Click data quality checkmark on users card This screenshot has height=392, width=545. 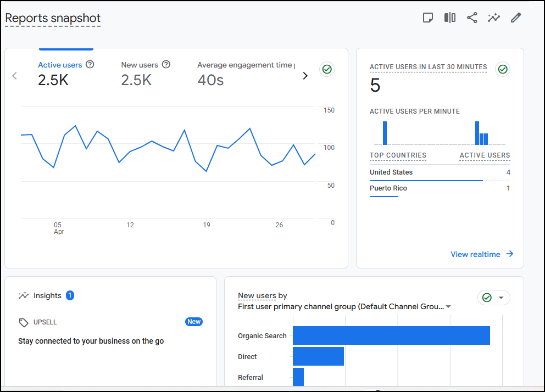327,69
